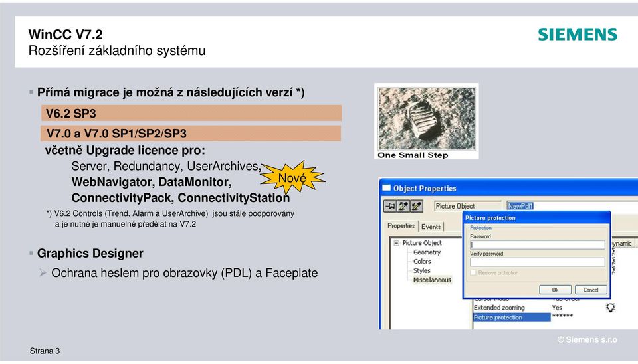Confirm Picture protection dialog with Ok
Image resolution: width=638 pixels, height=364 pixels.
click(555, 290)
